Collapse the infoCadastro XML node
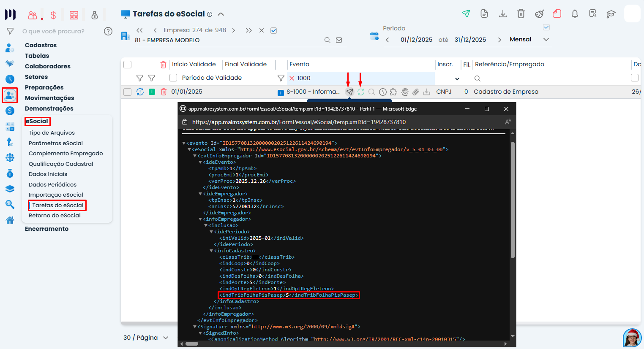This screenshot has width=644, height=349. click(211, 251)
